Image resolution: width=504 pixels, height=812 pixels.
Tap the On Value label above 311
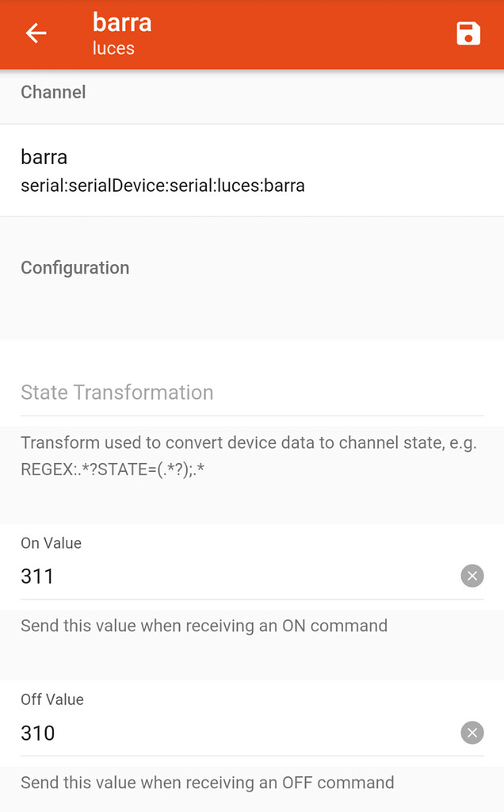[51, 542]
